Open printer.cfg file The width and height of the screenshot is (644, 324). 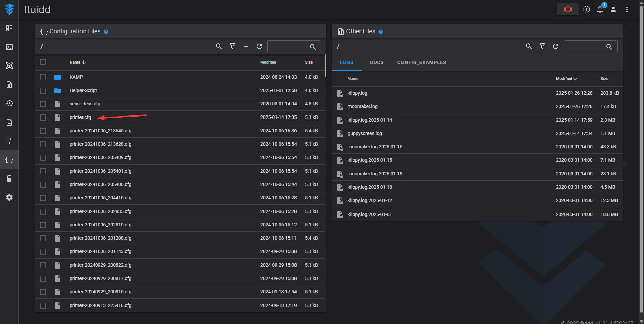click(80, 117)
